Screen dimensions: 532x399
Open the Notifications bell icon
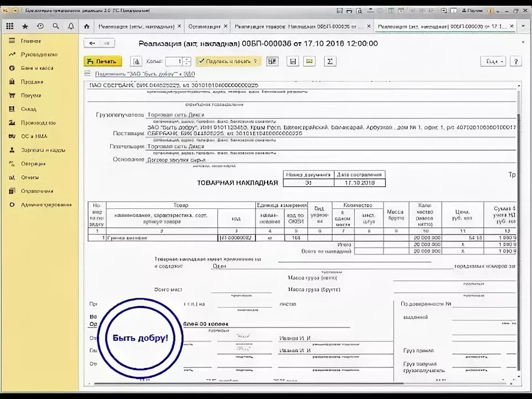[x=71, y=26]
